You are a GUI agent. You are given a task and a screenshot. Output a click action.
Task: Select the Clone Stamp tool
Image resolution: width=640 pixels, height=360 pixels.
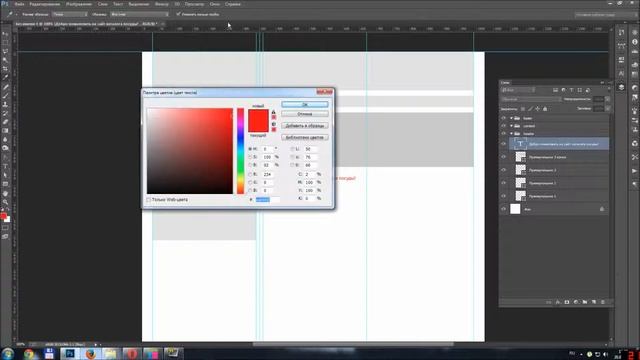pyautogui.click(x=5, y=104)
